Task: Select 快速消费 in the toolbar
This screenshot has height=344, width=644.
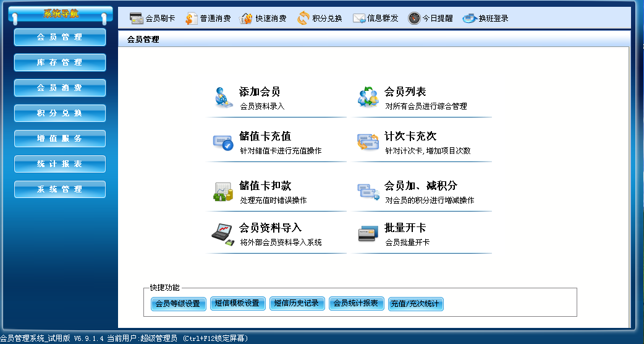Action: pos(263,19)
